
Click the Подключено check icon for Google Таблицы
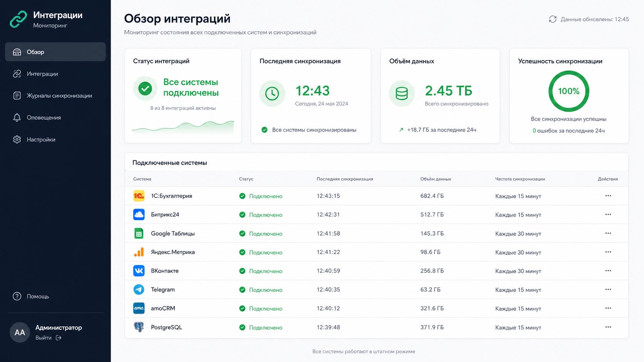242,234
